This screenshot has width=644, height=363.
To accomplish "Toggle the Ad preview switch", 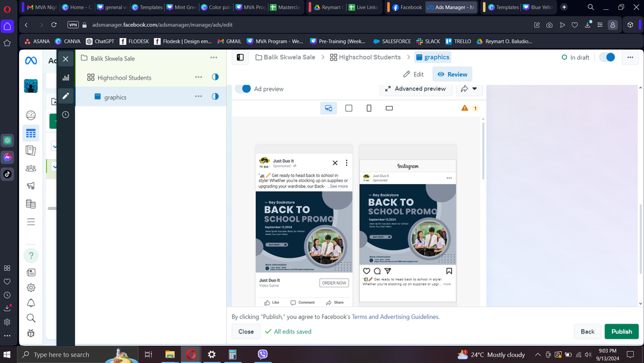I will pos(243,89).
